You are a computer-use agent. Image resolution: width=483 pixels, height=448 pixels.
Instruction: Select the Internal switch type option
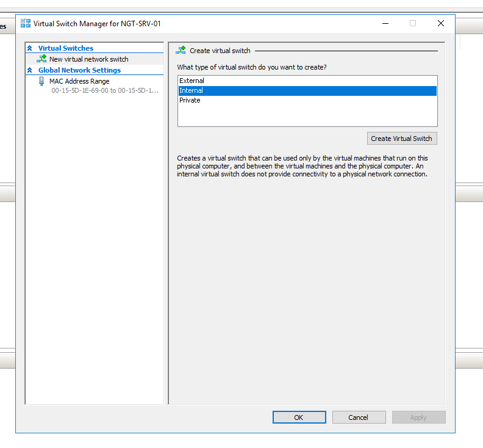[x=191, y=90]
